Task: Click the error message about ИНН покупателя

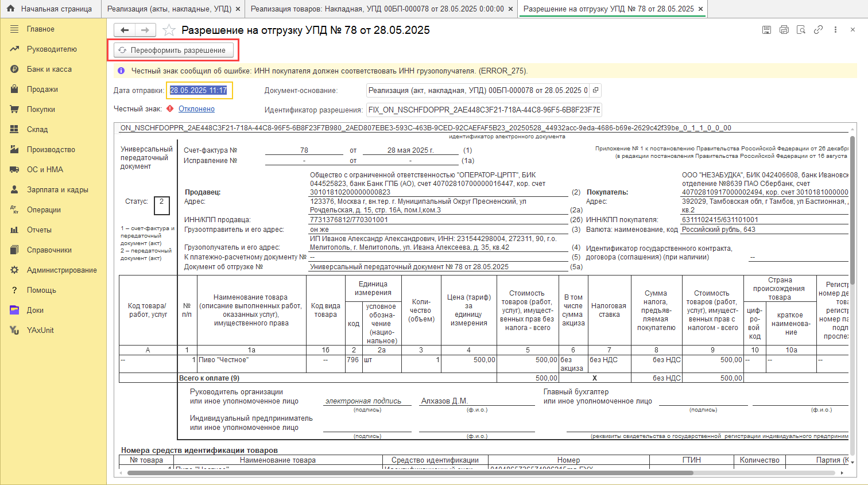Action: click(330, 71)
